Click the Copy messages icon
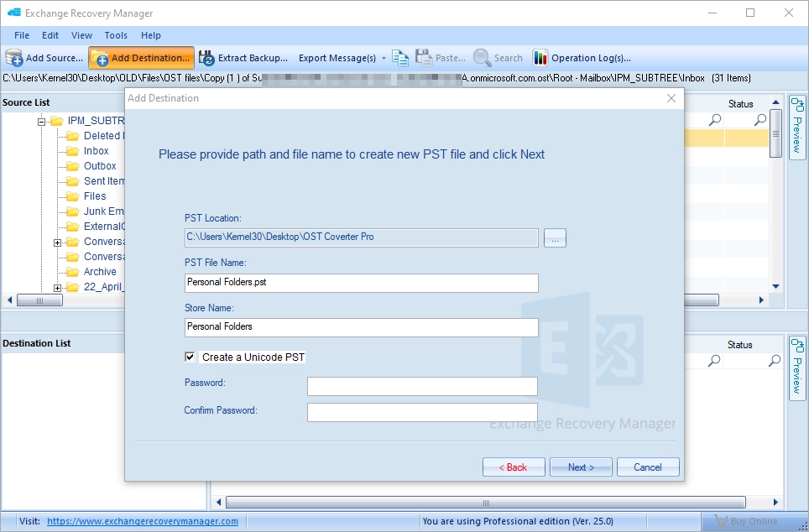 [x=399, y=57]
